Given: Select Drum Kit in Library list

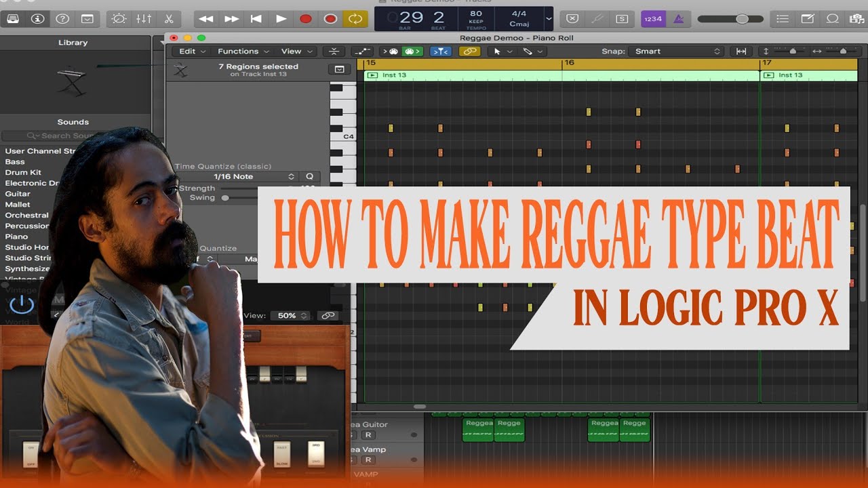Looking at the screenshot, I should 23,173.
